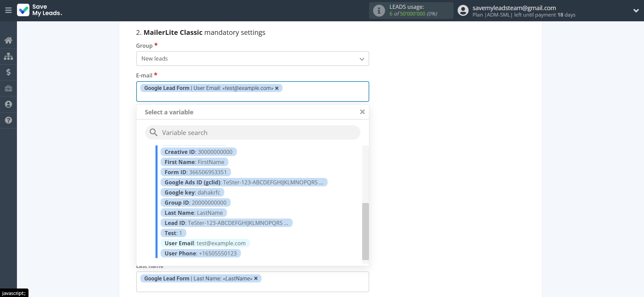Viewport: 644px width, 297px height.
Task: Click the LEADS usage counter text
Action: [413, 14]
